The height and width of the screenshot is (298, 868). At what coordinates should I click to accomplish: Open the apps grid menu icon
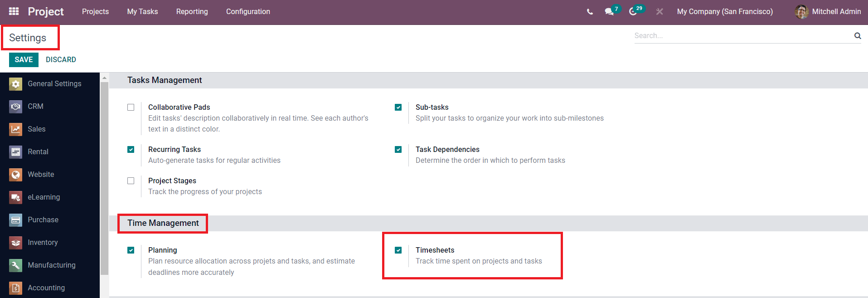tap(14, 11)
